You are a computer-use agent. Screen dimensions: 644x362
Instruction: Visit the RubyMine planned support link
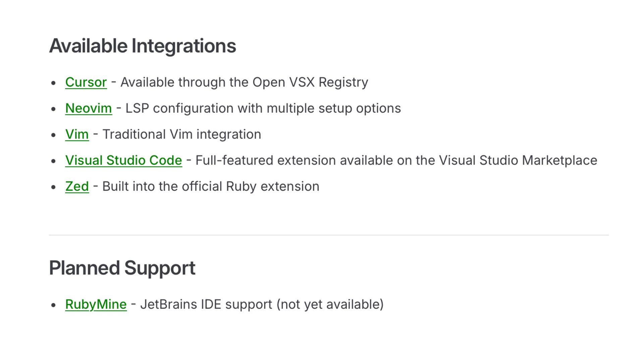tap(96, 304)
